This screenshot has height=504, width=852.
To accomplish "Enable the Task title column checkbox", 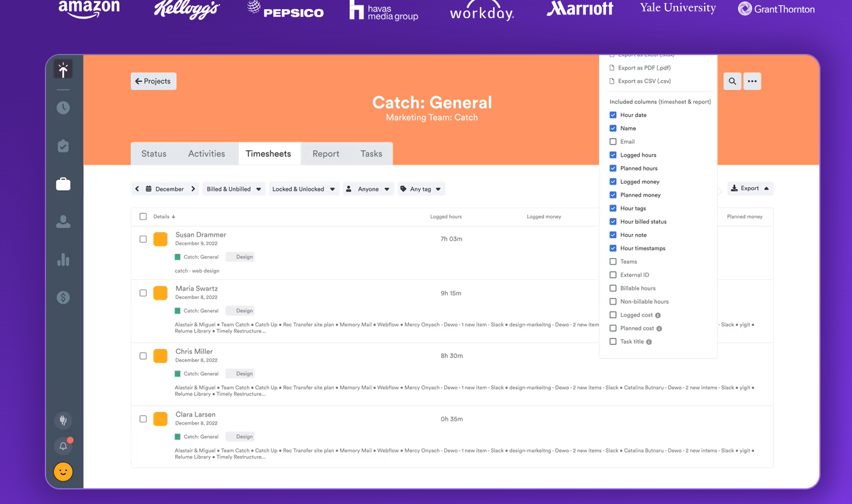I will [x=613, y=342].
